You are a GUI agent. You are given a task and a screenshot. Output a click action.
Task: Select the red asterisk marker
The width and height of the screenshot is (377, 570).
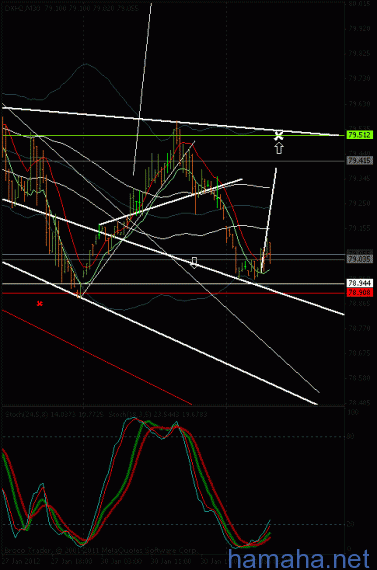(40, 303)
